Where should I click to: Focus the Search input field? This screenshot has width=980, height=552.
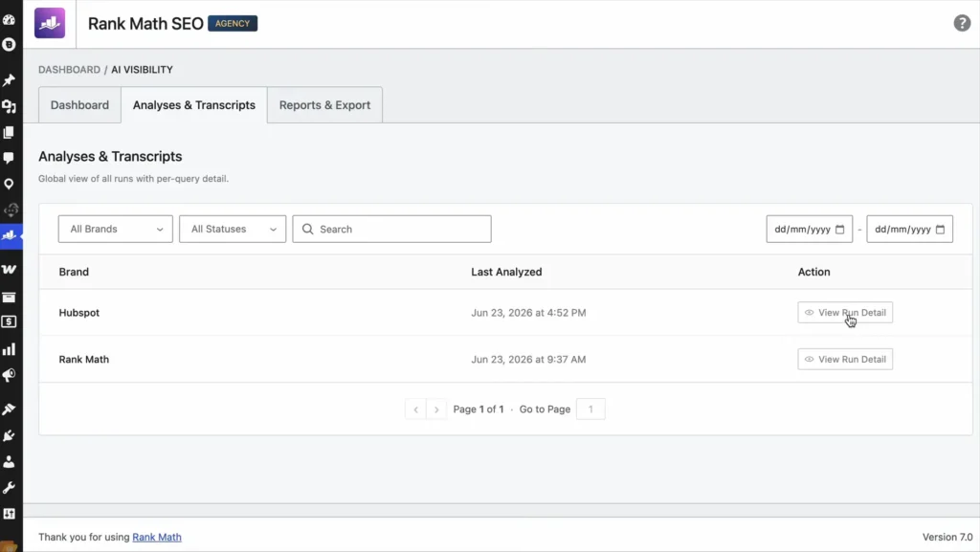tap(391, 230)
